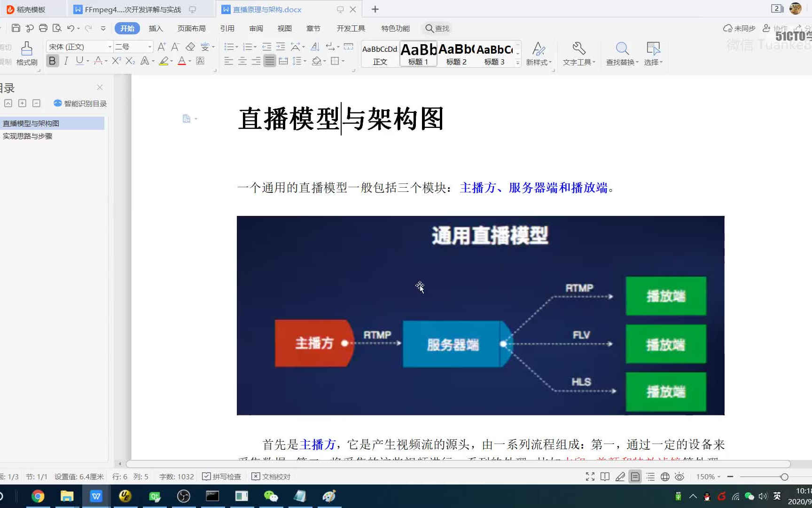Open bullet list dropdown arrow
The image size is (812, 508).
(x=237, y=47)
